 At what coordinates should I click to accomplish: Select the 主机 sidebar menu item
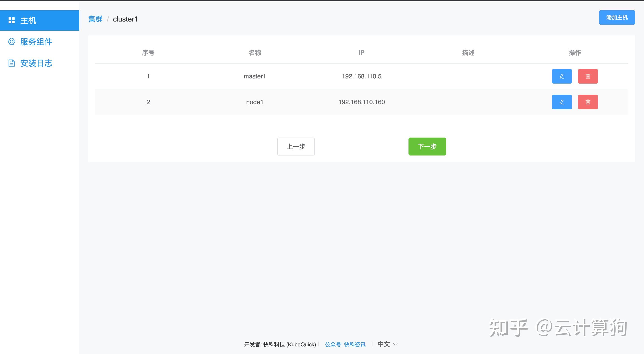point(28,20)
